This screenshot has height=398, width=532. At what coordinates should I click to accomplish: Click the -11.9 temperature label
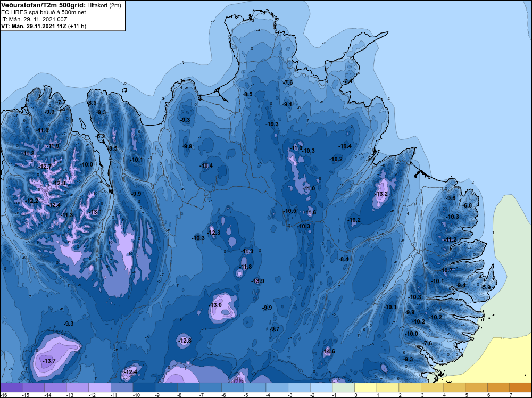pyautogui.click(x=53, y=146)
